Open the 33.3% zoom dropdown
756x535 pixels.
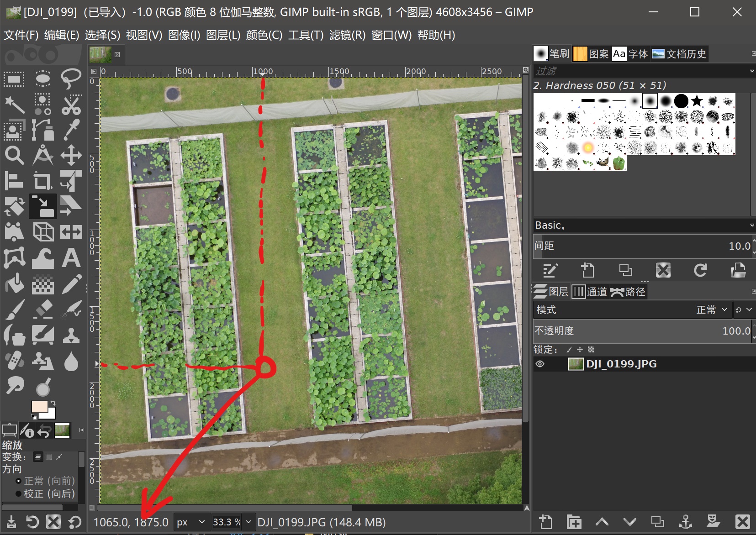[x=248, y=522]
